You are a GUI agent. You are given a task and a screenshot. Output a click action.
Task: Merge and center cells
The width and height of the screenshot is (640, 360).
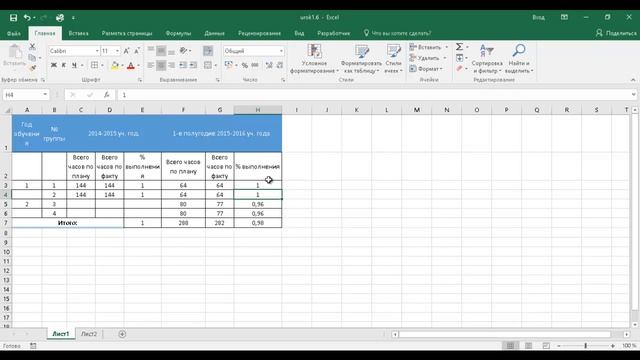pos(208,65)
